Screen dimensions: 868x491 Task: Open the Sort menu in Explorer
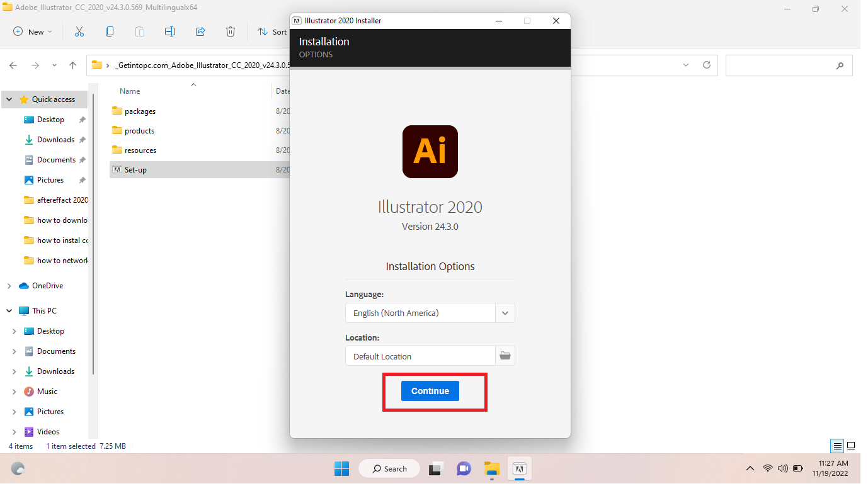(272, 31)
